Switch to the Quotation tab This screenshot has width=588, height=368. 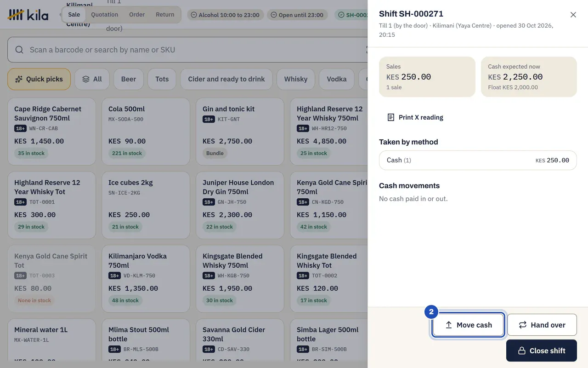click(104, 14)
